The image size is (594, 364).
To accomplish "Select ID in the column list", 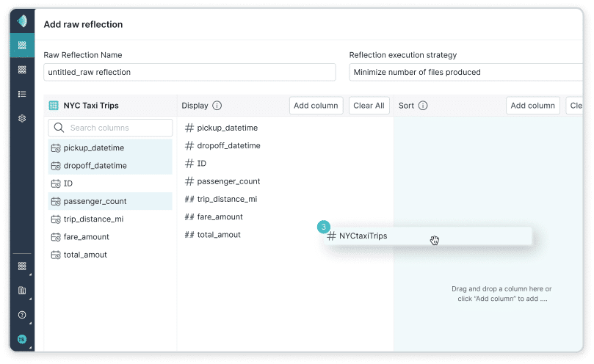I will tap(110, 183).
